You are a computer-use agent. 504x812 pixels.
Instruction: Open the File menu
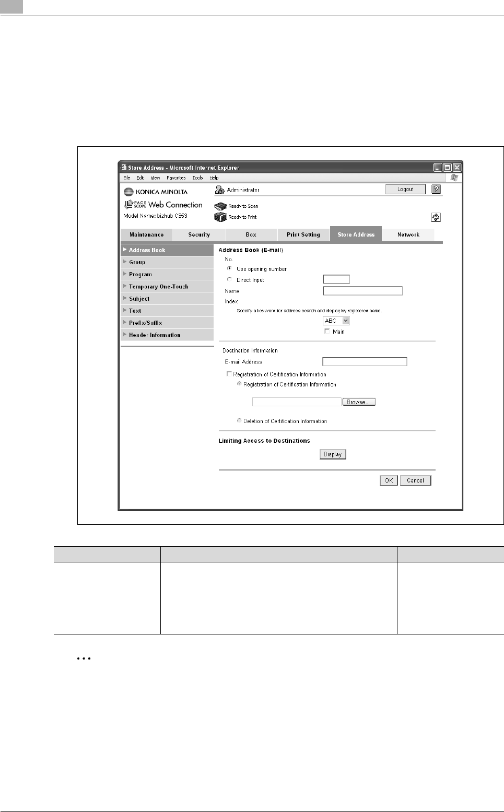pyautogui.click(x=127, y=178)
